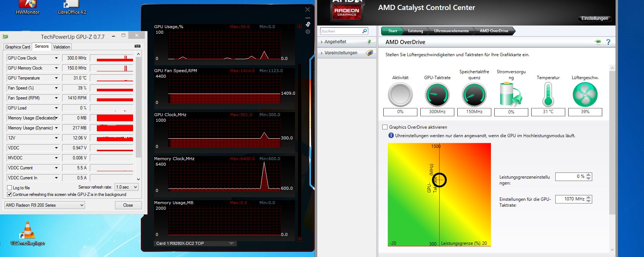The height and width of the screenshot is (257, 644).
Task: Open GPU Load sensor dropdown
Action: click(56, 108)
